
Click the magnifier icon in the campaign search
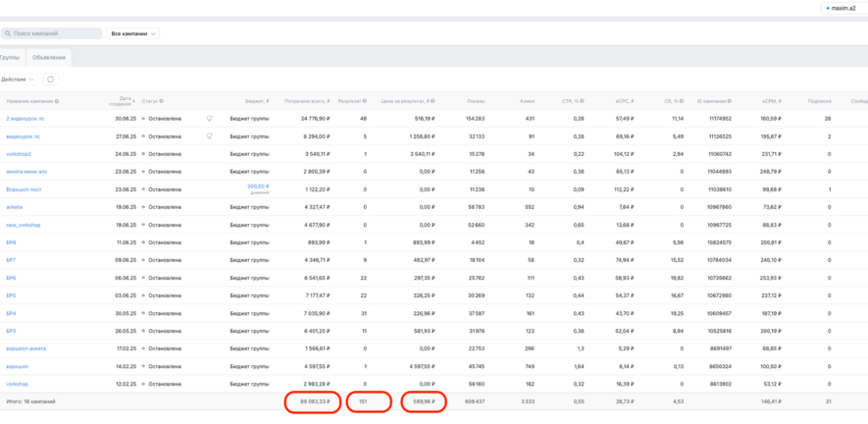click(8, 33)
